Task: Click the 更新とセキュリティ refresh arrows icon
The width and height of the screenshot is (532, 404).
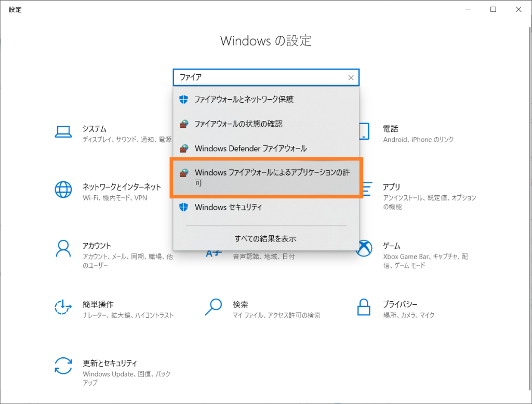Action: click(63, 366)
